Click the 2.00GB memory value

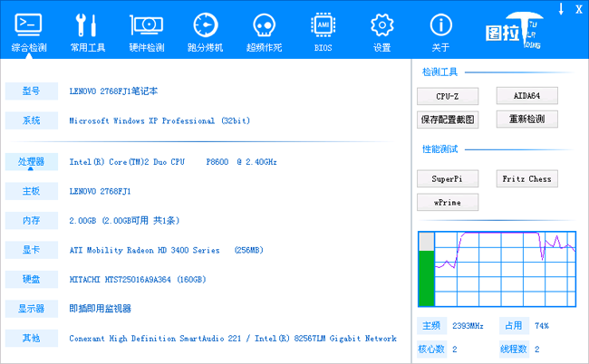[x=124, y=221]
